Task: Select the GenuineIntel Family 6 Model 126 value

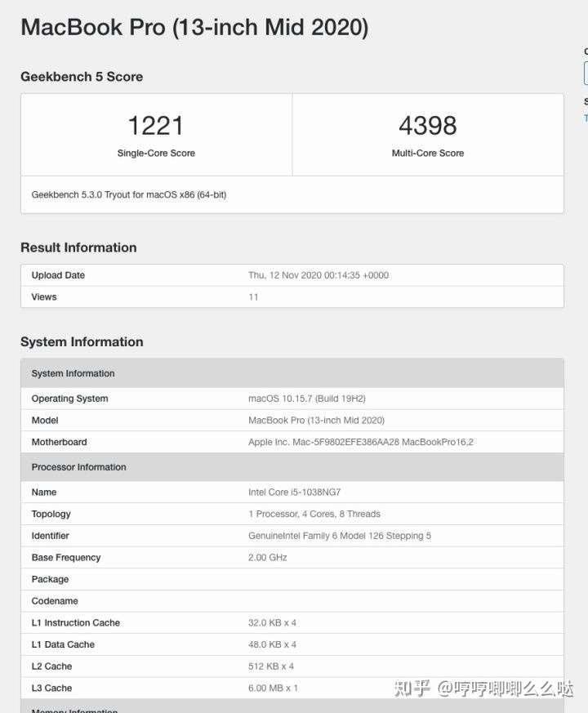Action: click(x=340, y=536)
